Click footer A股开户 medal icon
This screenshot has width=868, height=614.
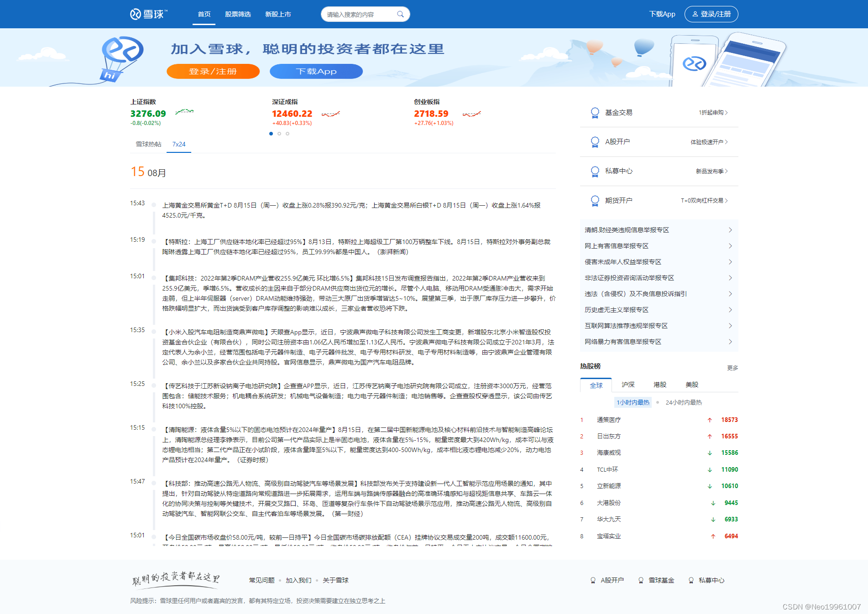(x=593, y=580)
